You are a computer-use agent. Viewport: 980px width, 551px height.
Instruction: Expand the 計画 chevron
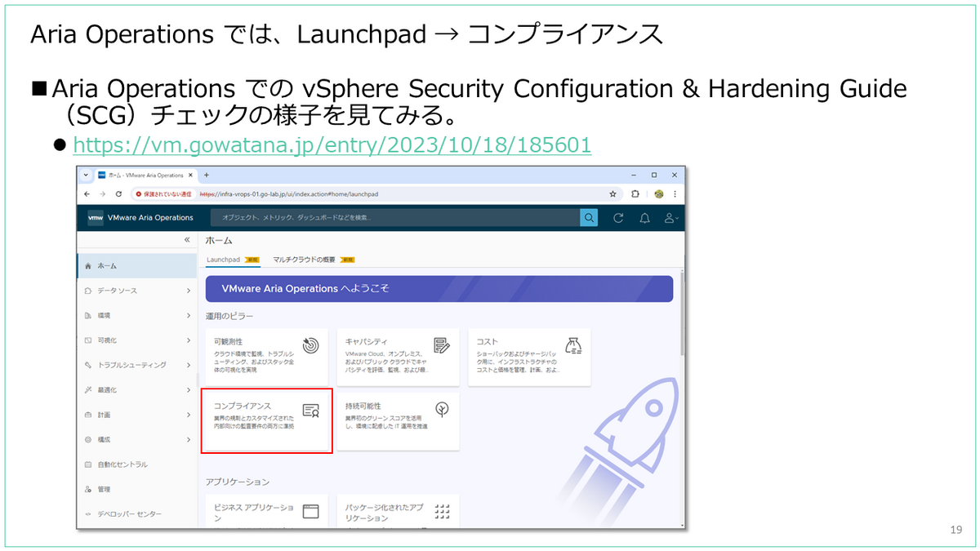[188, 415]
